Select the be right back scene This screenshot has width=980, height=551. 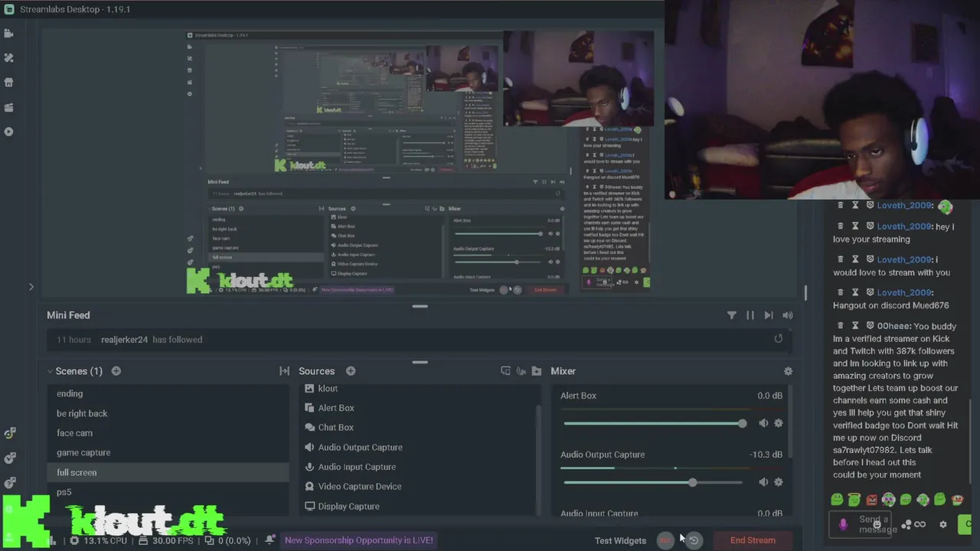[168, 413]
